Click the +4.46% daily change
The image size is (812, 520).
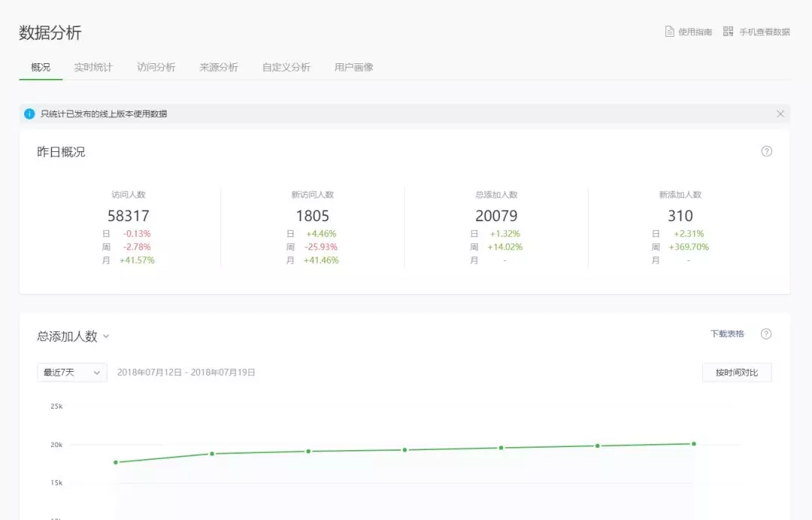[x=321, y=234]
